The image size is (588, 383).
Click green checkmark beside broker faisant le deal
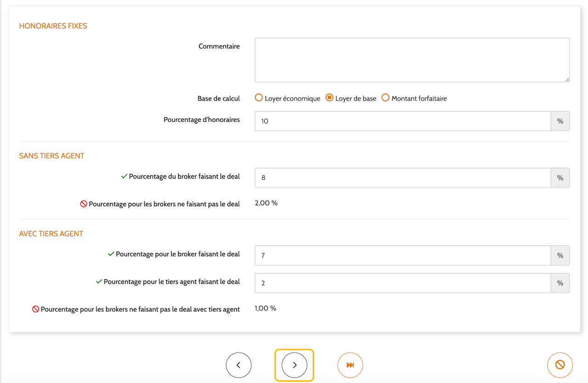(x=124, y=176)
